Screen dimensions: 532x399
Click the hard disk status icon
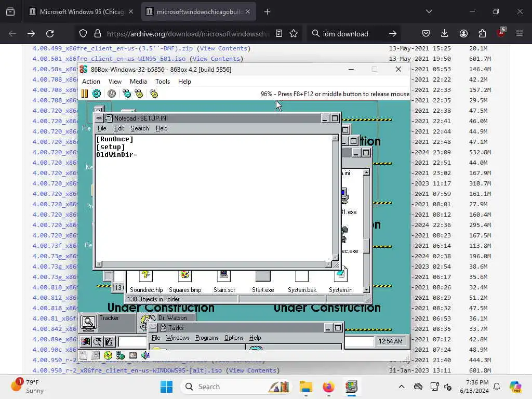(133, 355)
